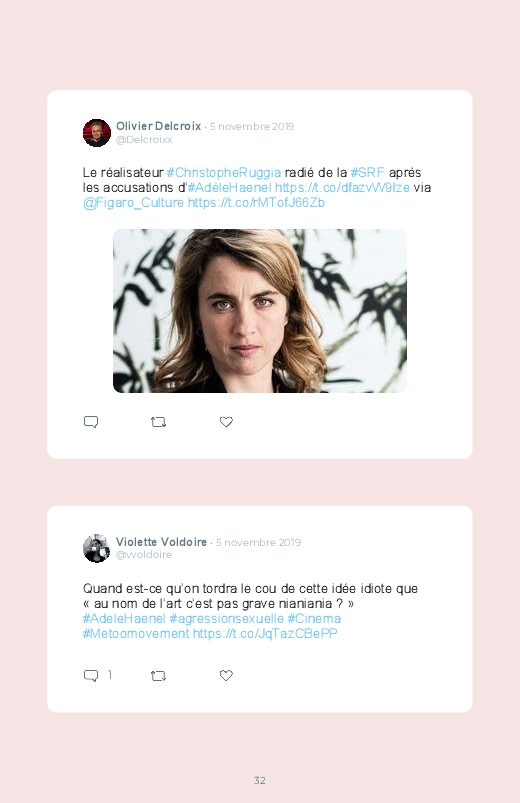Open the #Metoomovement hashtag
The height and width of the screenshot is (803, 520).
point(136,633)
